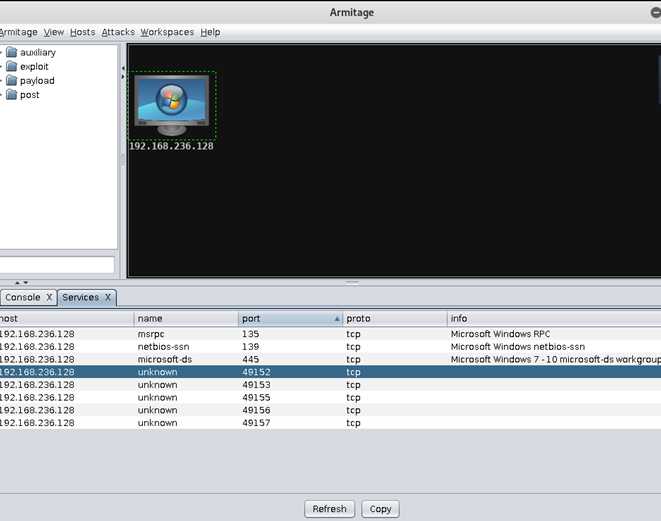Viewport: 661px width, 521px height.
Task: Close the Console tab with its X
Action: coord(49,297)
